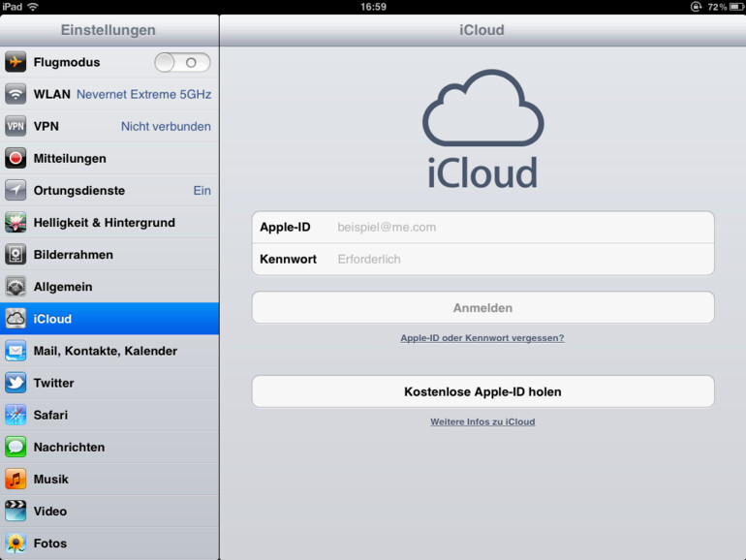The width and height of the screenshot is (746, 560).
Task: Open the Mitteilungen settings
Action: pos(109,159)
